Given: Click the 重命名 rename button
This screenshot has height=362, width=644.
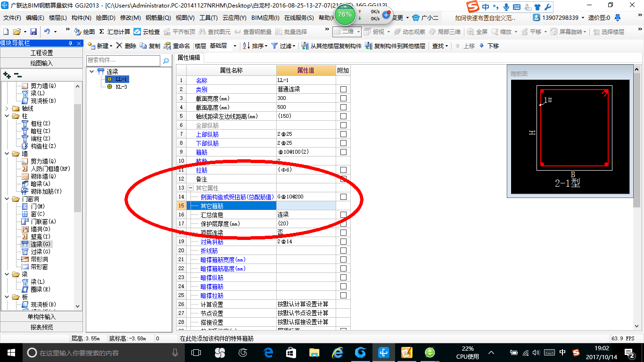Looking at the screenshot, I should (x=177, y=46).
